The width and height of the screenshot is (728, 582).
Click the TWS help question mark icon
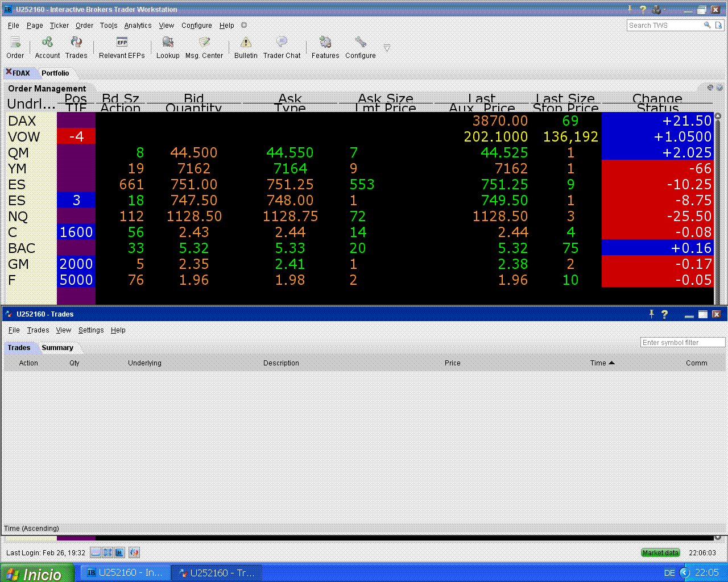[x=643, y=9]
